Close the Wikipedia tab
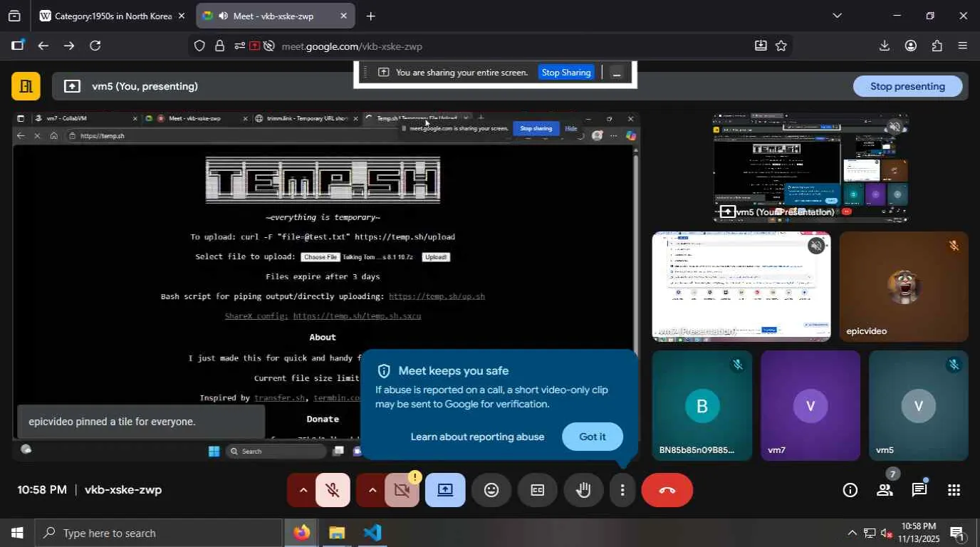Image resolution: width=980 pixels, height=547 pixels. 181,16
